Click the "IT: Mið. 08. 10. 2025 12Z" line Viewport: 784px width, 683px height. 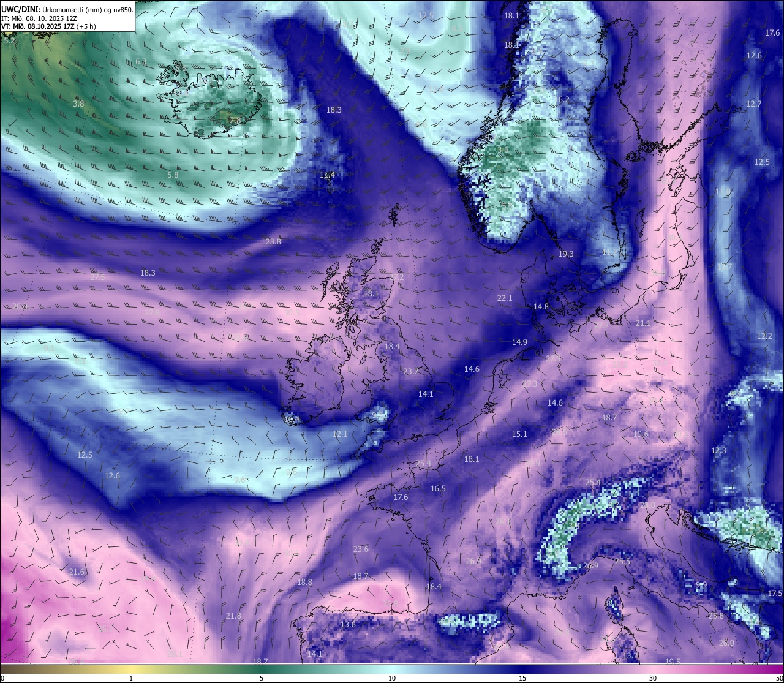tap(39, 18)
